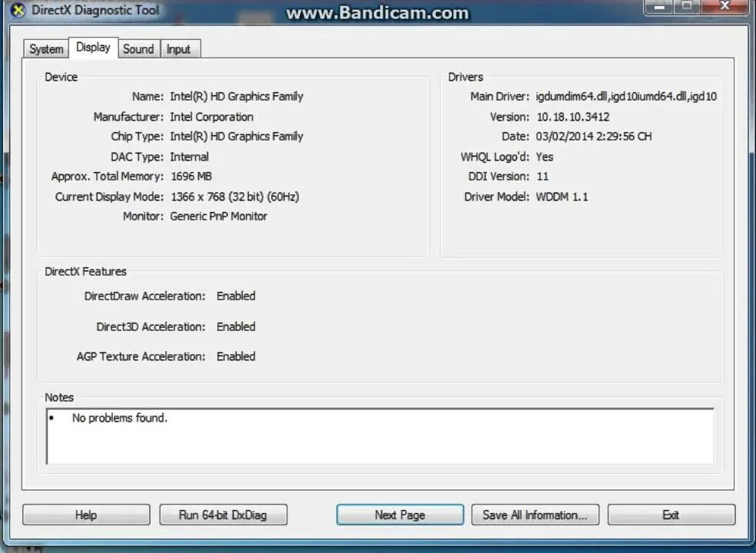The image size is (756, 553).
Task: Click the 'Date:' label under Drivers
Action: (x=516, y=137)
